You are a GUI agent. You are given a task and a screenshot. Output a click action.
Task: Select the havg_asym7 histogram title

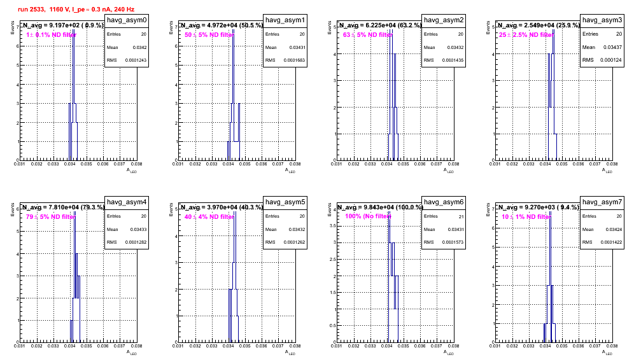click(x=602, y=202)
